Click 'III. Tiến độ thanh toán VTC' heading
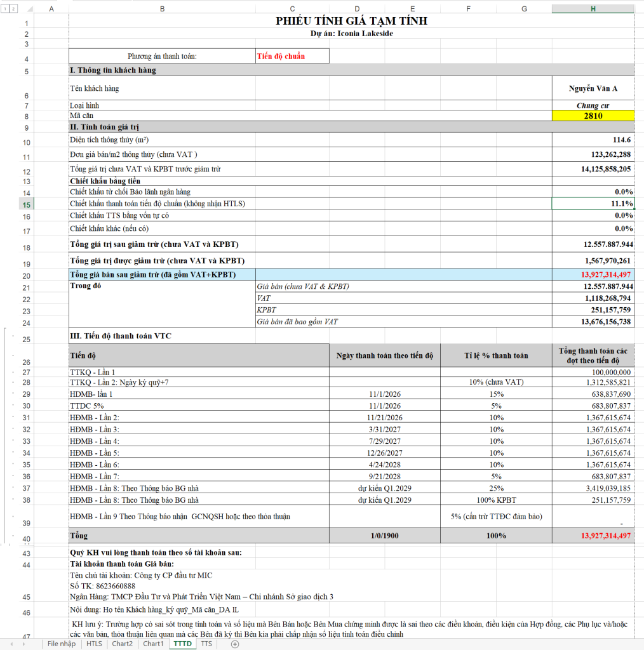 click(121, 336)
